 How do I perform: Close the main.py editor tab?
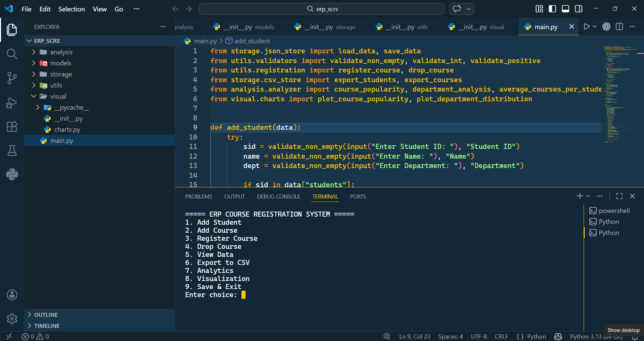click(572, 26)
